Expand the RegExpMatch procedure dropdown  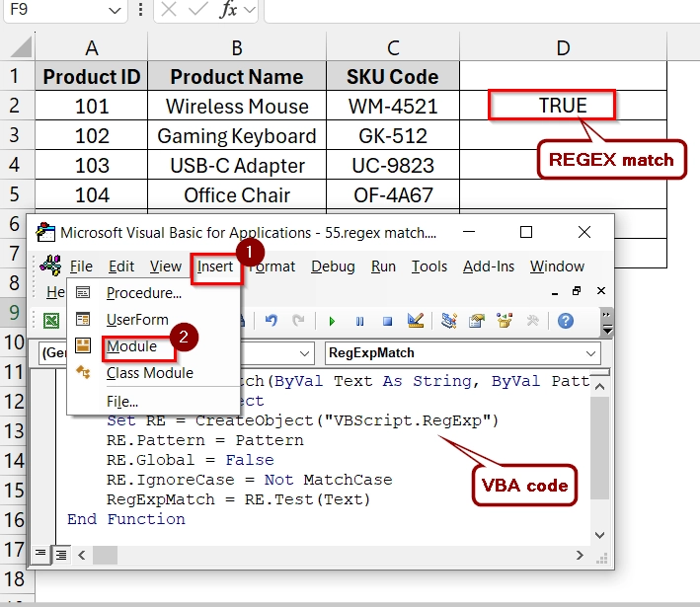(590, 352)
